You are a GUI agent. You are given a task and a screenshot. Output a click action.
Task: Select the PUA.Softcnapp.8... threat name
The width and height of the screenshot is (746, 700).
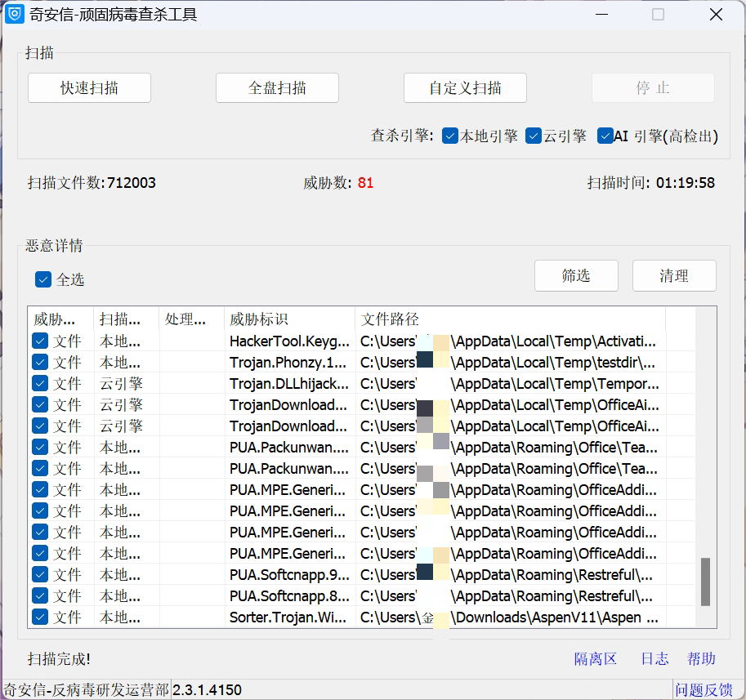coord(289,595)
